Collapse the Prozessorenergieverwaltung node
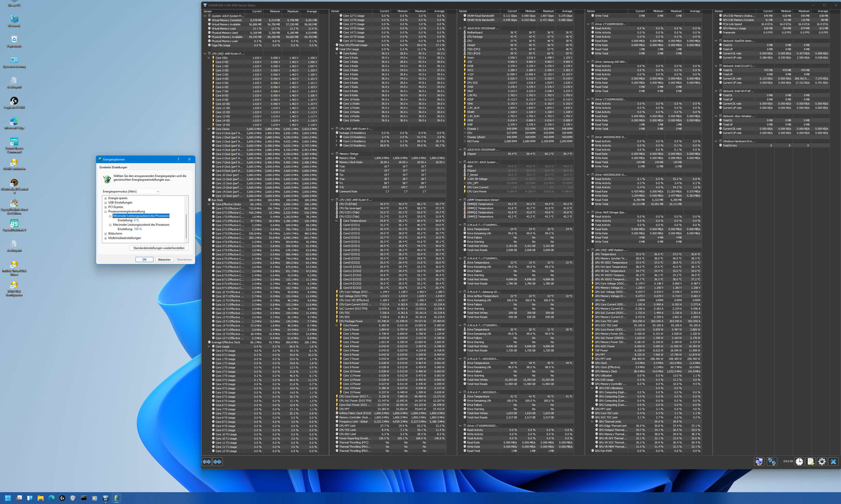Viewport: 841px width, 504px height. 105,212
